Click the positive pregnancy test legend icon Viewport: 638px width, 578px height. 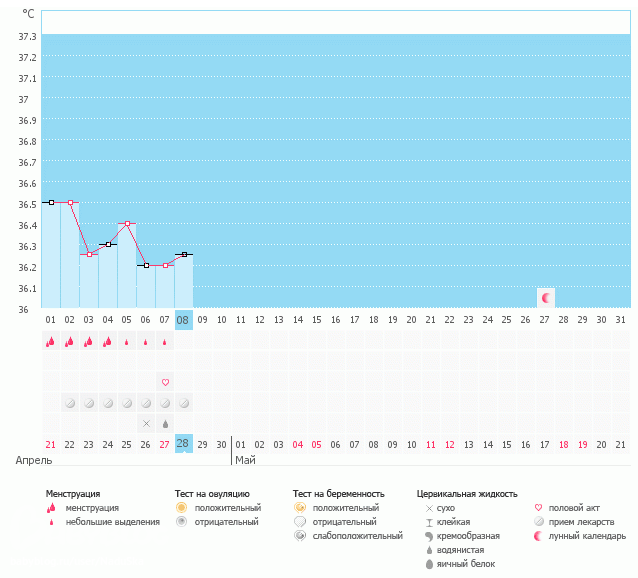pos(299,508)
